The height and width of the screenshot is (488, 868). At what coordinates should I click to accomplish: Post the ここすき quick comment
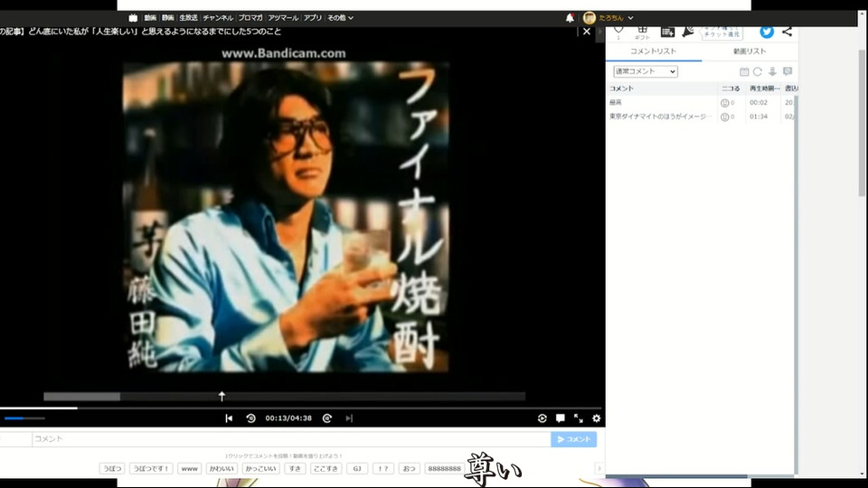[x=325, y=469]
